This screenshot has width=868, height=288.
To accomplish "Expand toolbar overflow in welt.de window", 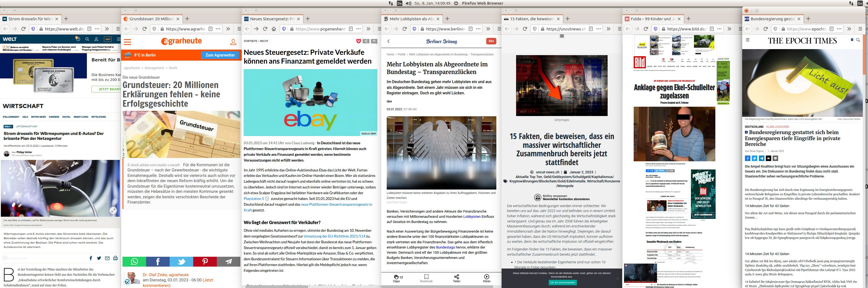I will tap(107, 29).
